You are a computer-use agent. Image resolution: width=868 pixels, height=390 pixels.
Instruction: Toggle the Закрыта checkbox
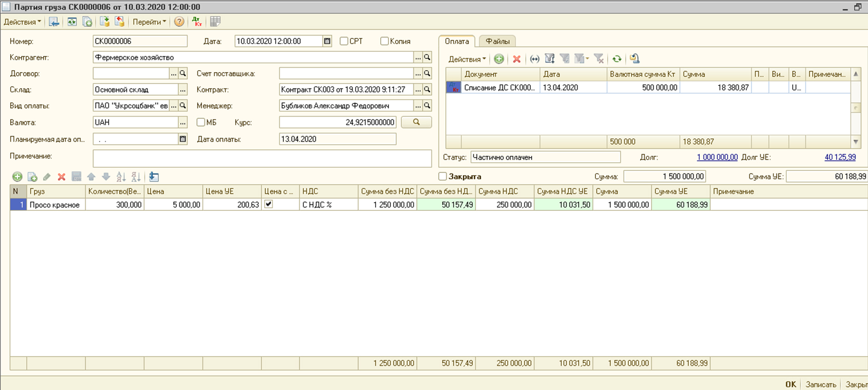point(443,177)
